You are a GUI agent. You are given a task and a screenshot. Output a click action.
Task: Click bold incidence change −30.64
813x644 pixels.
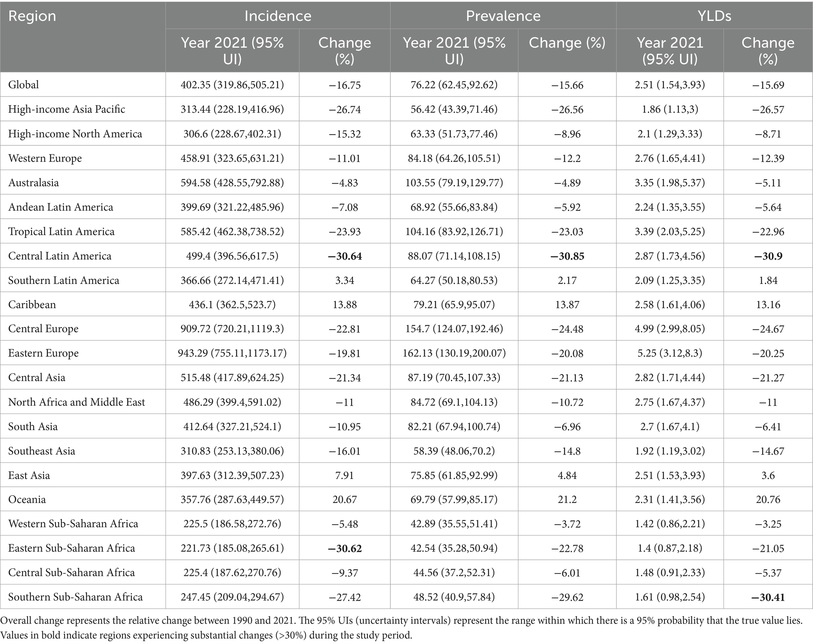(345, 256)
